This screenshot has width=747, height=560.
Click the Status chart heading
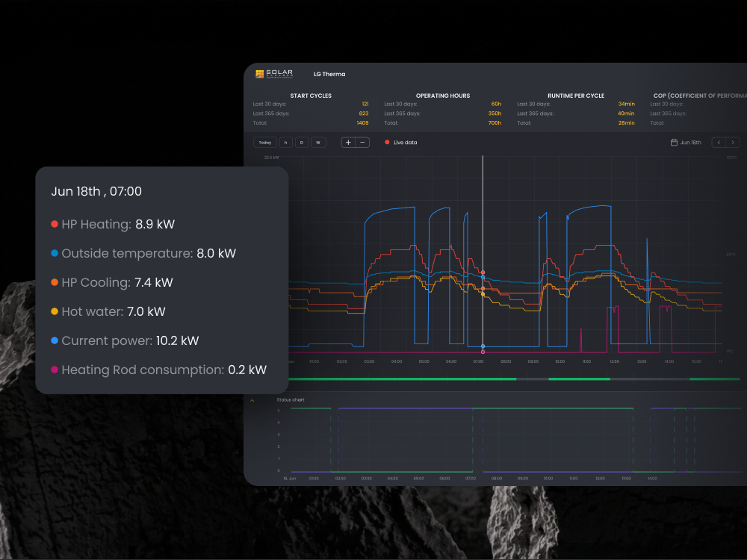click(291, 400)
